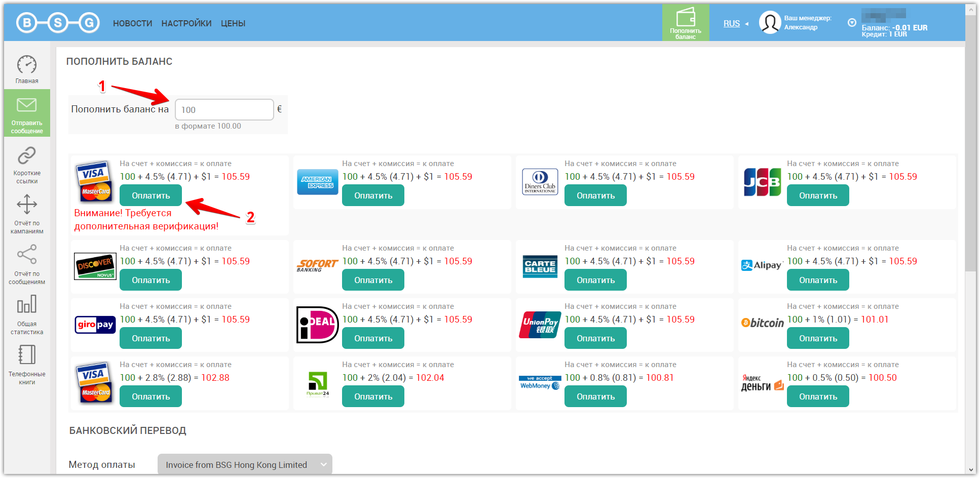The image size is (980, 478).
Task: Click the Внимание verification warning text
Action: [x=146, y=220]
